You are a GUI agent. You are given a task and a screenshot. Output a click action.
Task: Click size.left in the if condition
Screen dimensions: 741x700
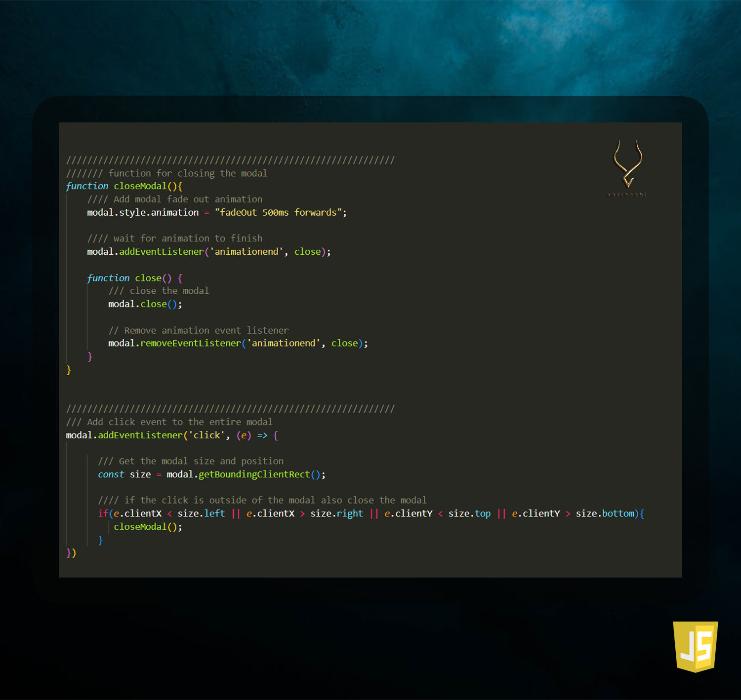(201, 513)
